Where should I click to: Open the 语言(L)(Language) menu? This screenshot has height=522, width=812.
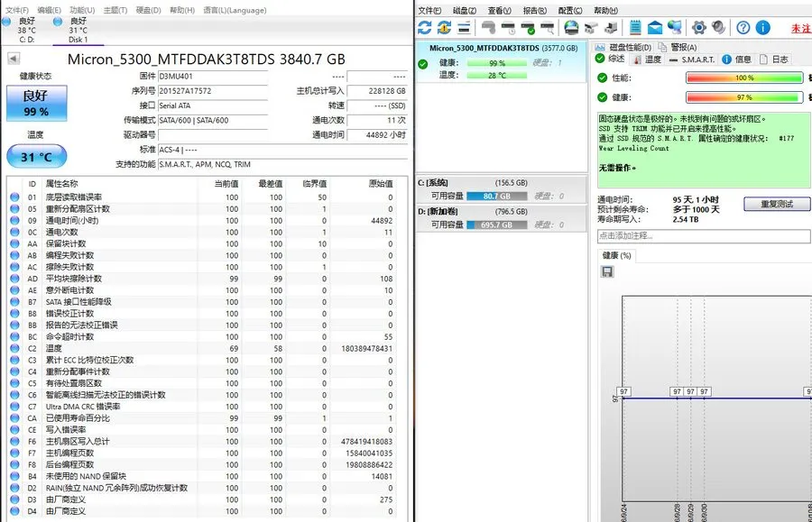tap(235, 10)
